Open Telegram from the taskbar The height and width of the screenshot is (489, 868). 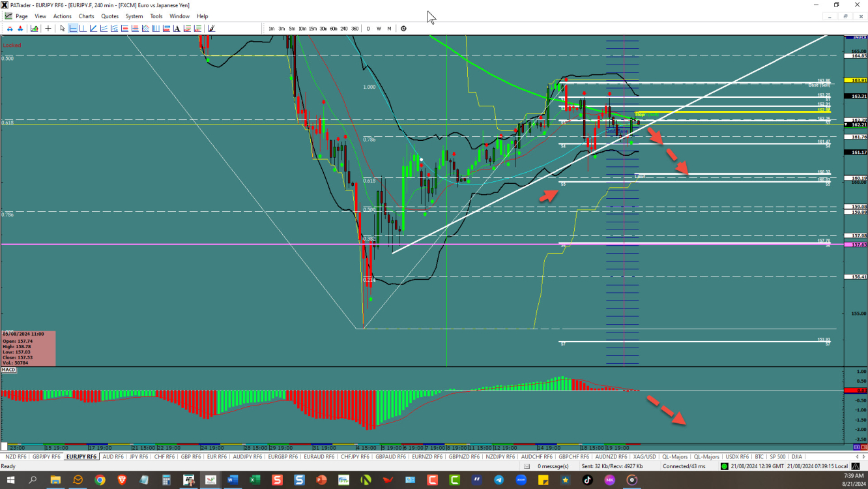(499, 480)
